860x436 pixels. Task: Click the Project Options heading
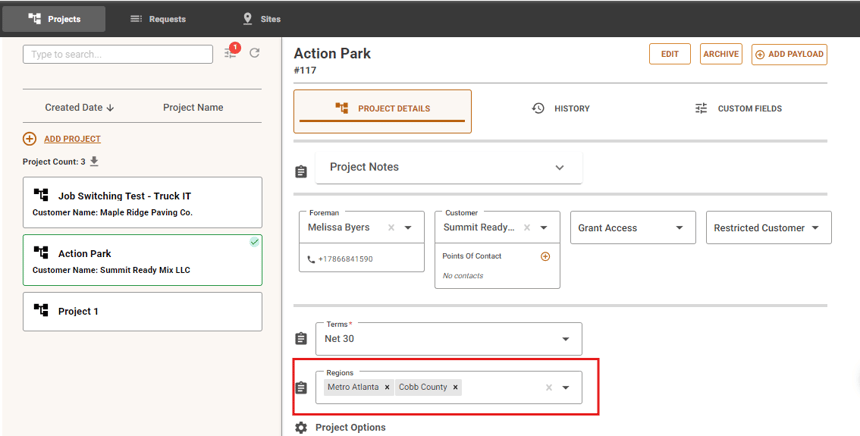(350, 428)
